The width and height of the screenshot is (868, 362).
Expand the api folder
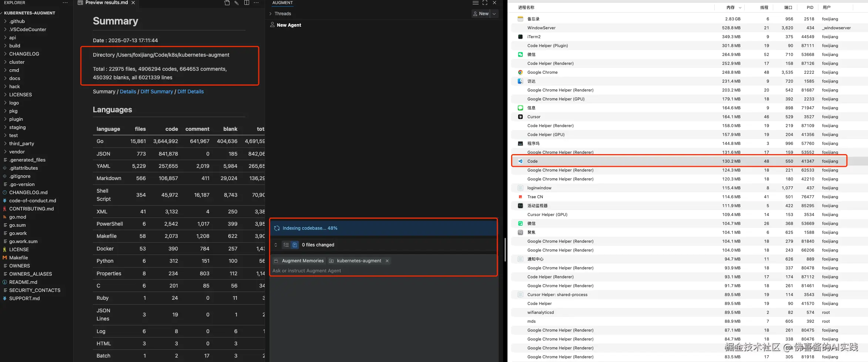(13, 38)
